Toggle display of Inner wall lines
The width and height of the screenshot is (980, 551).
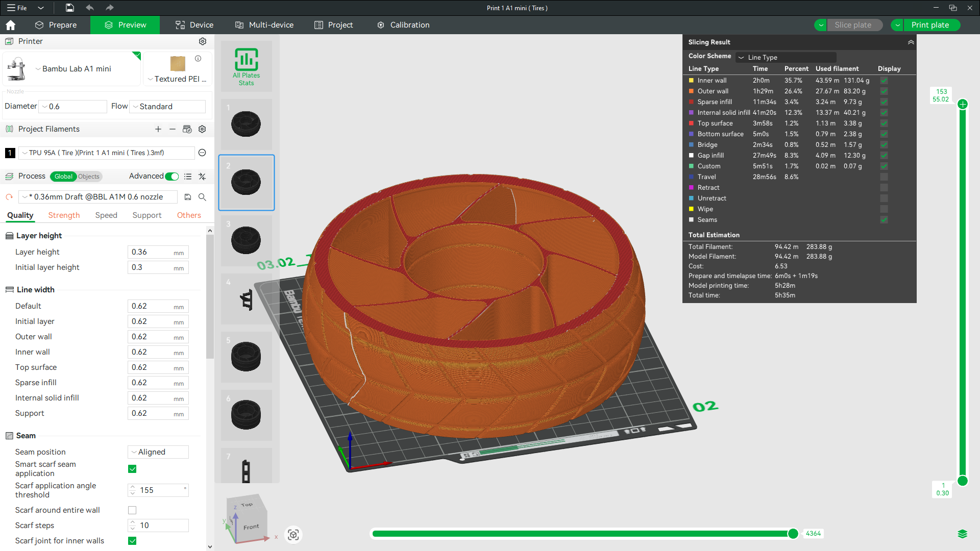tap(884, 81)
